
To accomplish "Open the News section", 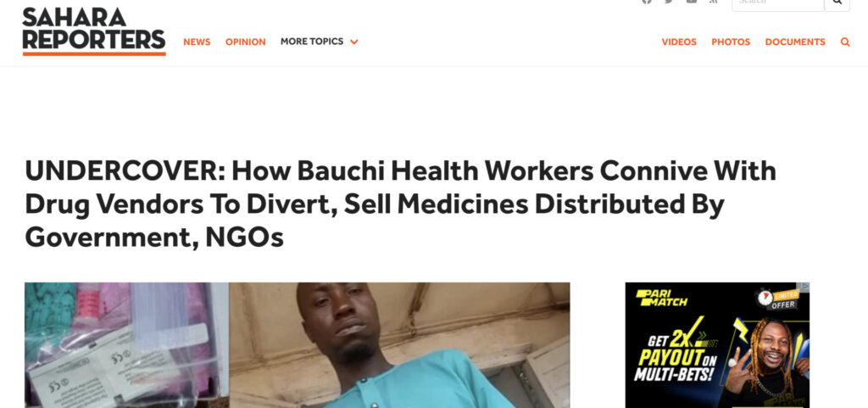I will [x=197, y=42].
